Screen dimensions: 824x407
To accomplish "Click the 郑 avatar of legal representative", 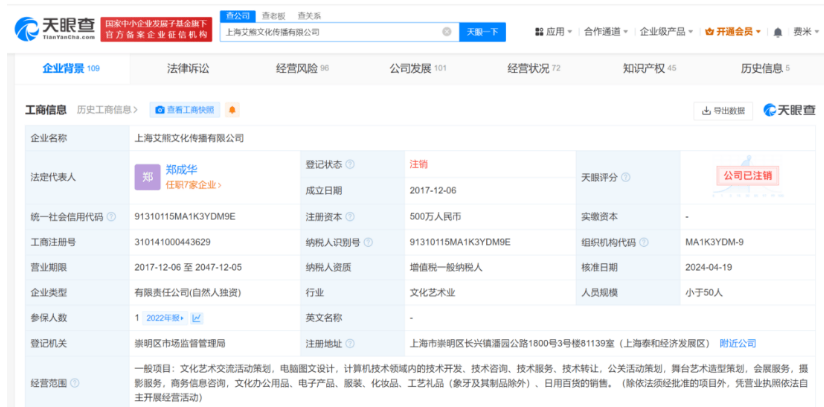I will [x=147, y=177].
